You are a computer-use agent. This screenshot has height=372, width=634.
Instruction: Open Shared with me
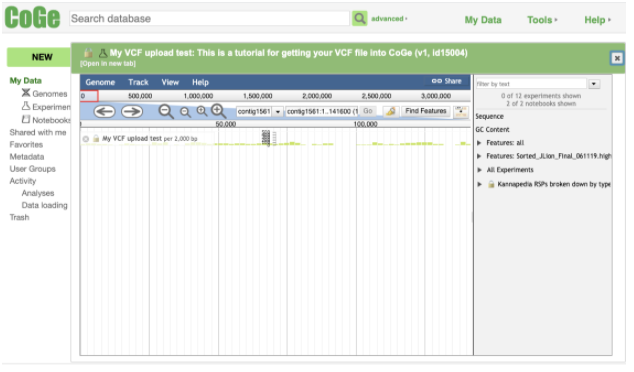click(x=38, y=132)
